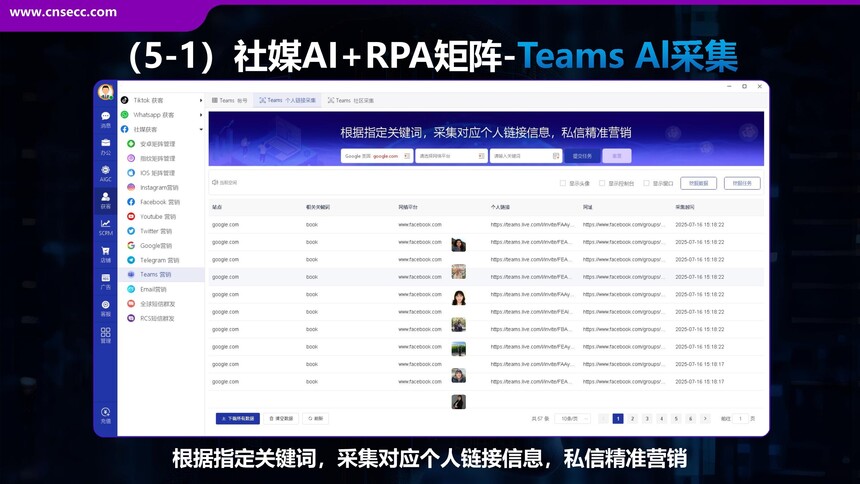Image resolution: width=860 pixels, height=484 pixels.
Task: Click the 个人链接 column header
Action: pyautogui.click(x=500, y=207)
